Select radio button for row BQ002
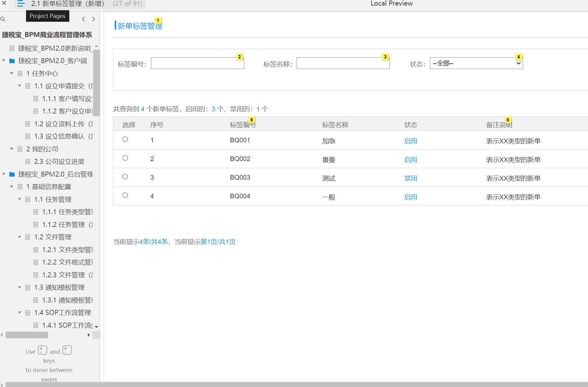This screenshot has width=588, height=387. [x=125, y=158]
